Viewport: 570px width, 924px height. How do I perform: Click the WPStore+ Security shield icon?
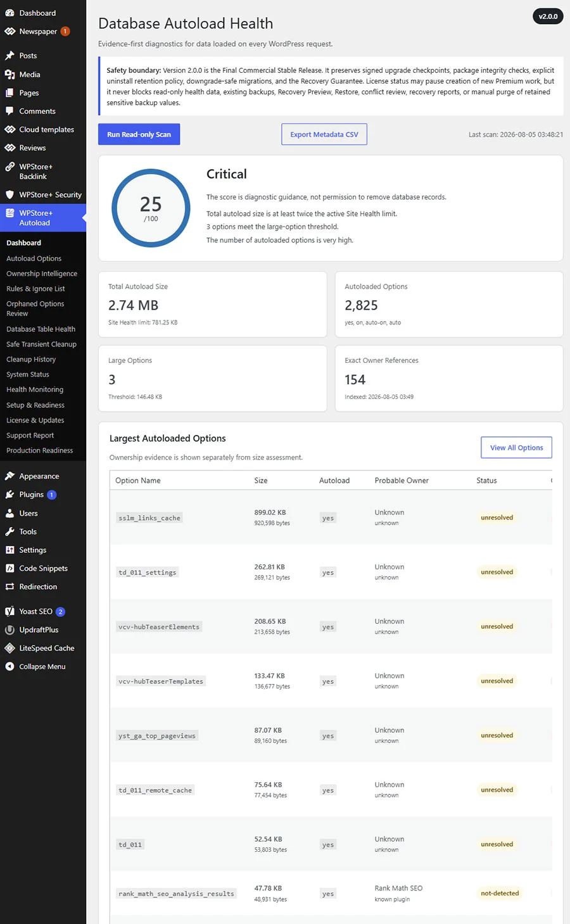coord(9,194)
